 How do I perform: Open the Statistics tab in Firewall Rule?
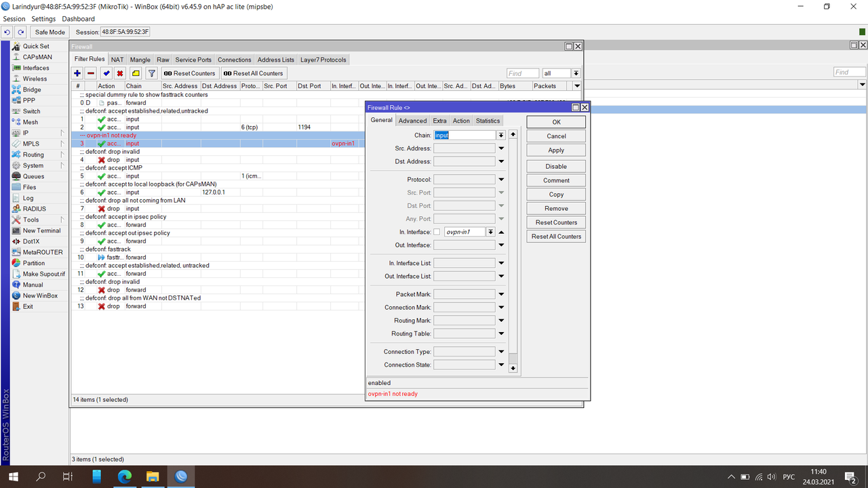click(488, 121)
